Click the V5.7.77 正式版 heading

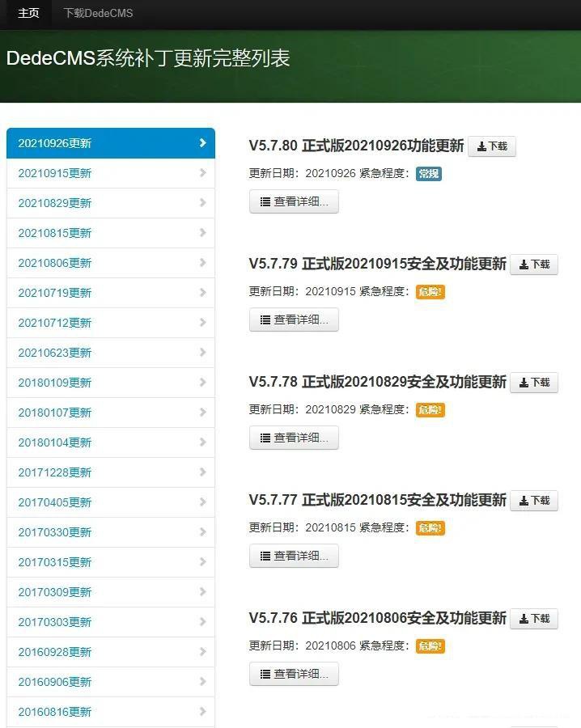click(378, 500)
